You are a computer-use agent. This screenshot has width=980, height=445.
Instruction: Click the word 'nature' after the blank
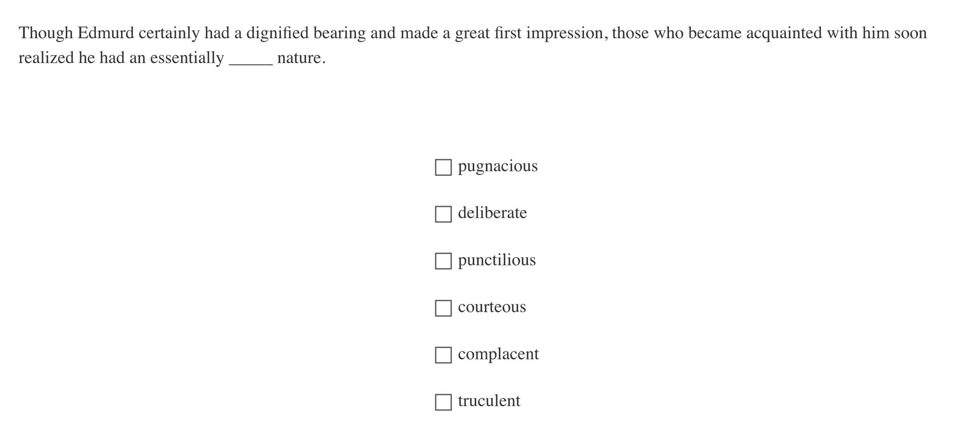click(299, 58)
